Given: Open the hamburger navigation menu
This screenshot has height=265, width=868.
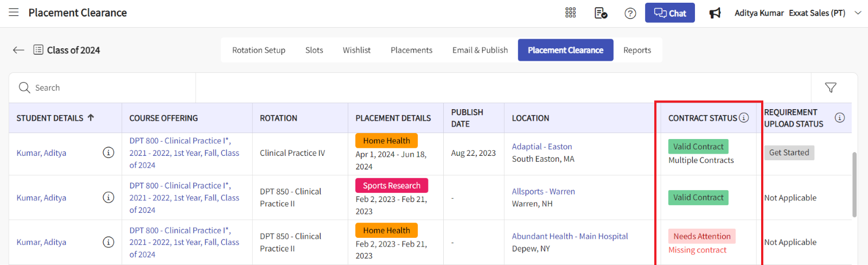Looking at the screenshot, I should coord(14,12).
